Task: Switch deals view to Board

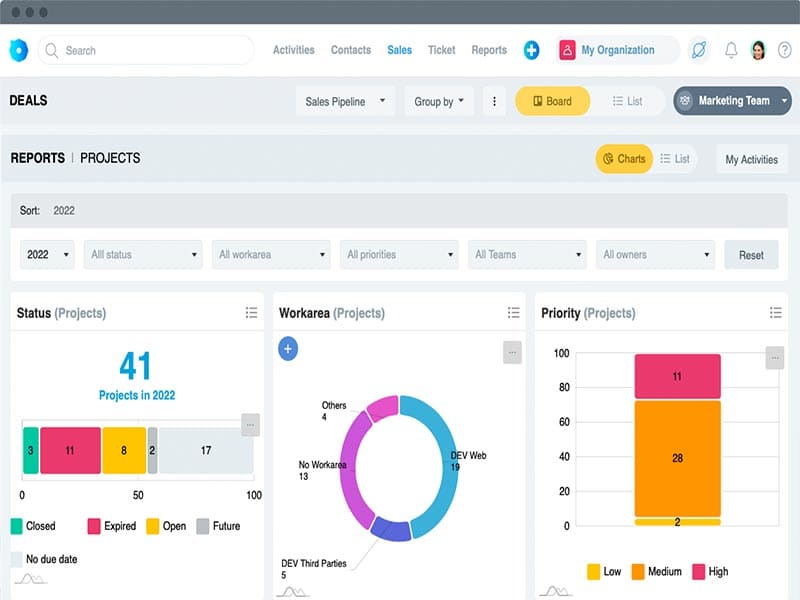Action: (x=552, y=101)
